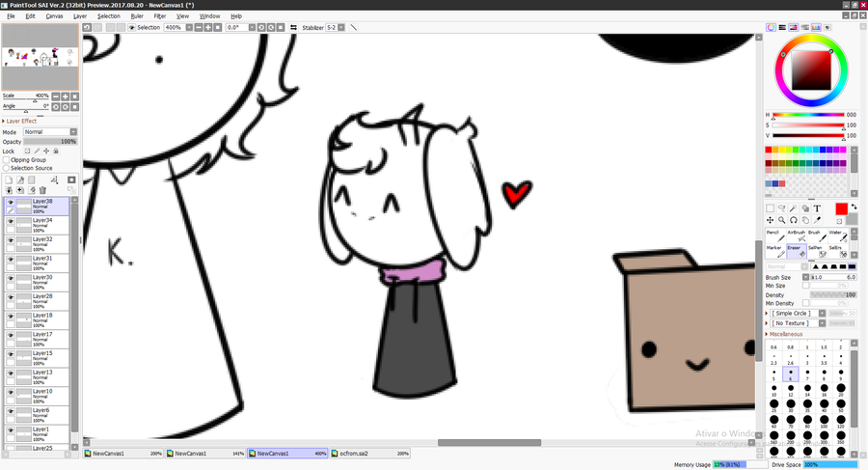Open the rotation angle dropdown
The width and height of the screenshot is (868, 470).
(252, 27)
